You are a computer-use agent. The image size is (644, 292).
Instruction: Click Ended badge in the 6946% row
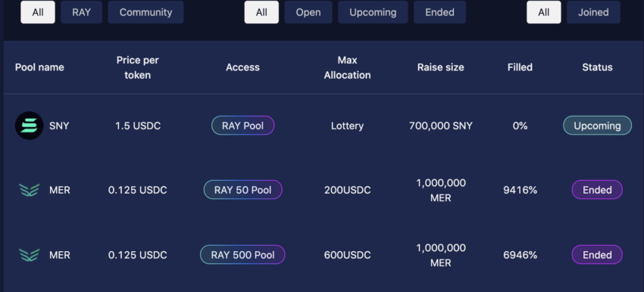(x=597, y=255)
